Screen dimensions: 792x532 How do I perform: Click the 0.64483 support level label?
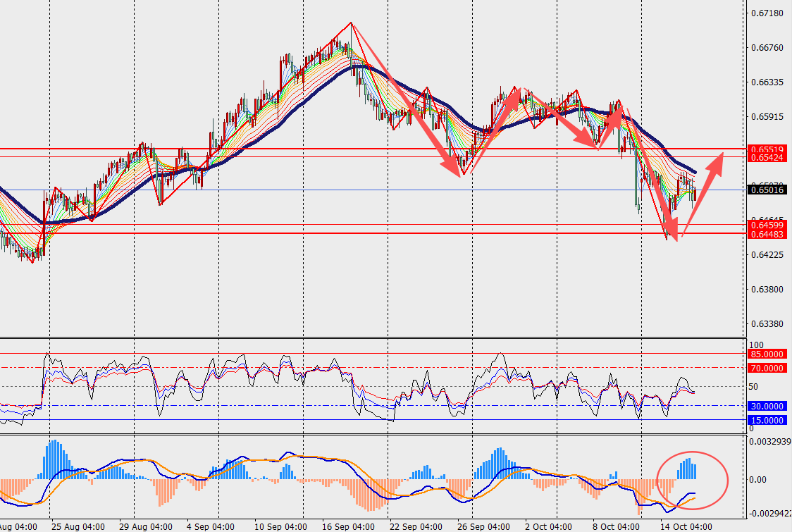(x=766, y=234)
